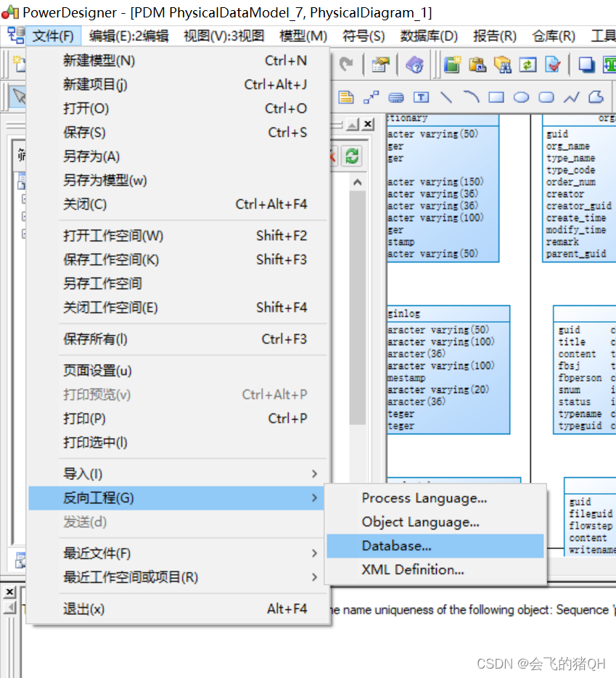Screen dimensions: 616x678
Task: Select 页面设置(u) menu item
Action: (x=176, y=371)
